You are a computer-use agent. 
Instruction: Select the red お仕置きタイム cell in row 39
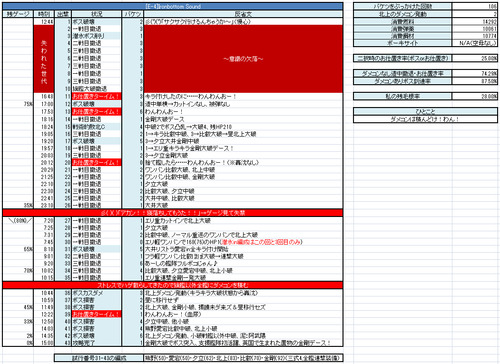pos(97,314)
